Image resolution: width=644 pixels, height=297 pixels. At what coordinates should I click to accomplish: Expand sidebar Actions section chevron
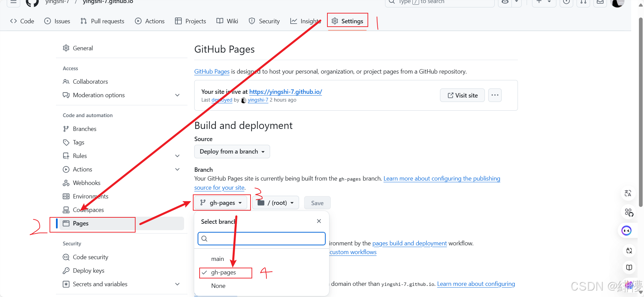(177, 169)
